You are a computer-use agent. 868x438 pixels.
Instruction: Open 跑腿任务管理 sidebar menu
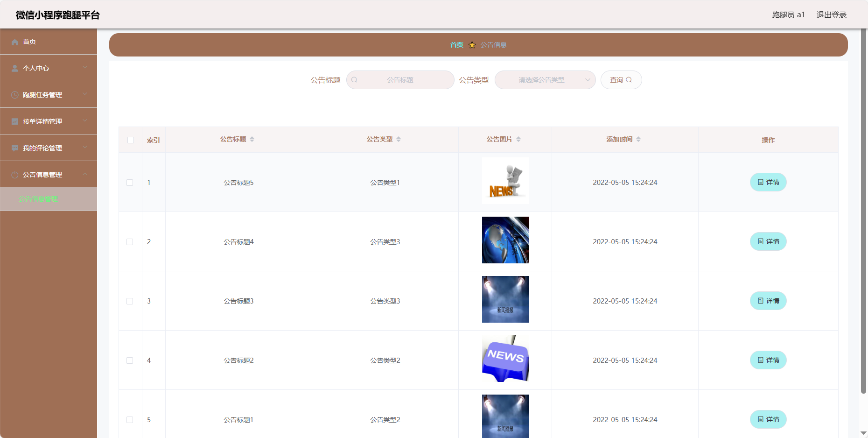(49, 95)
